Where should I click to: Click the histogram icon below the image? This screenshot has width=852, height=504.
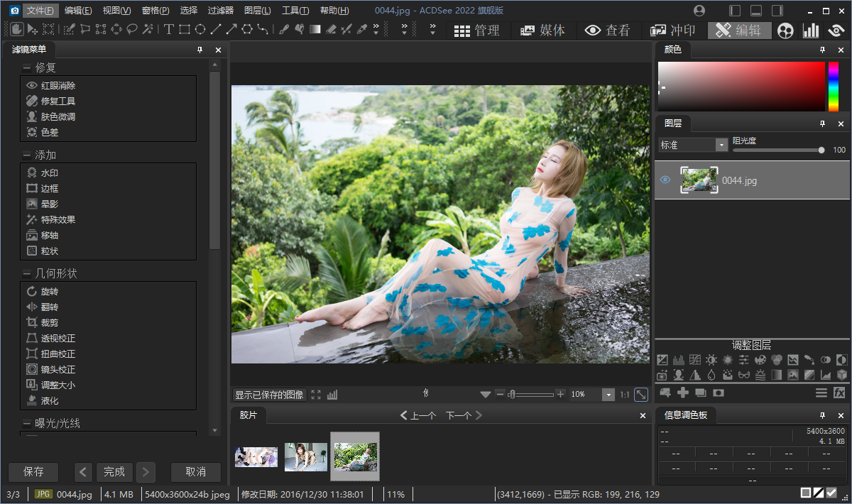[x=332, y=395]
